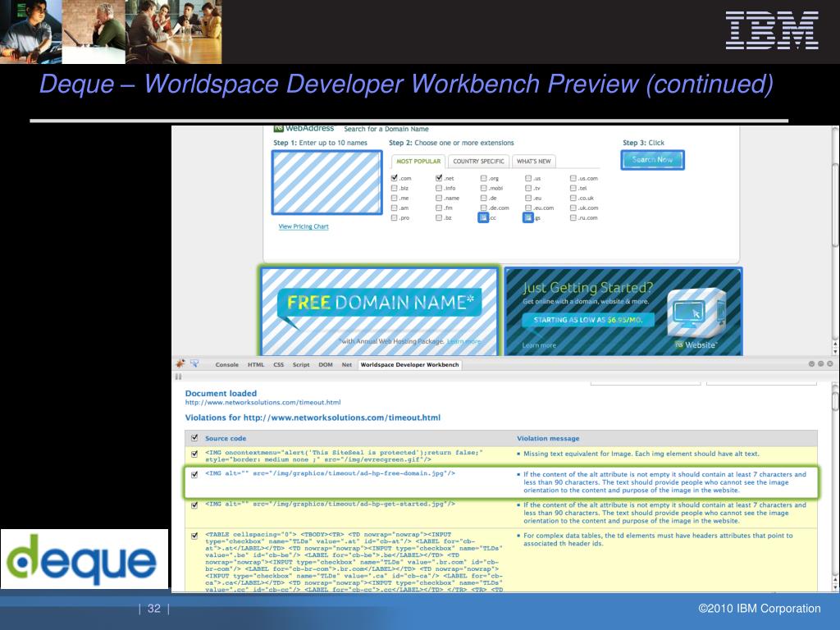This screenshot has width=840, height=630.
Task: Open the Console tab
Action: (227, 365)
